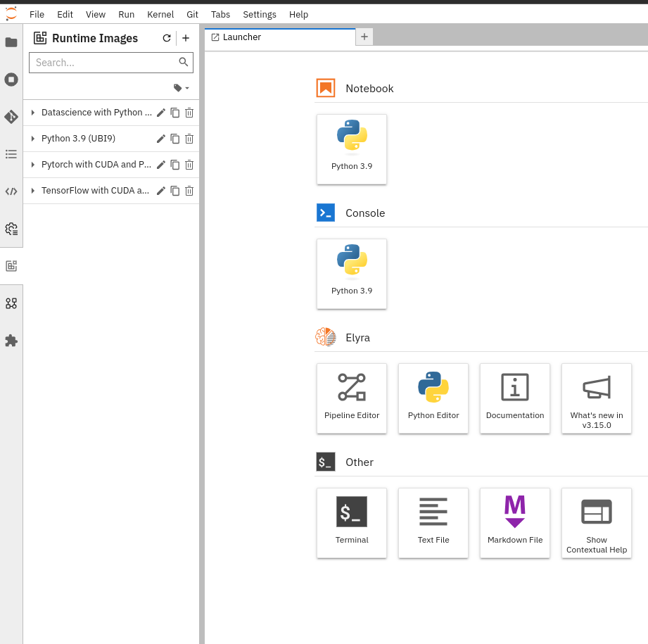648x644 pixels.
Task: Select the TensorFlow with CUDA row text
Action: (x=96, y=191)
